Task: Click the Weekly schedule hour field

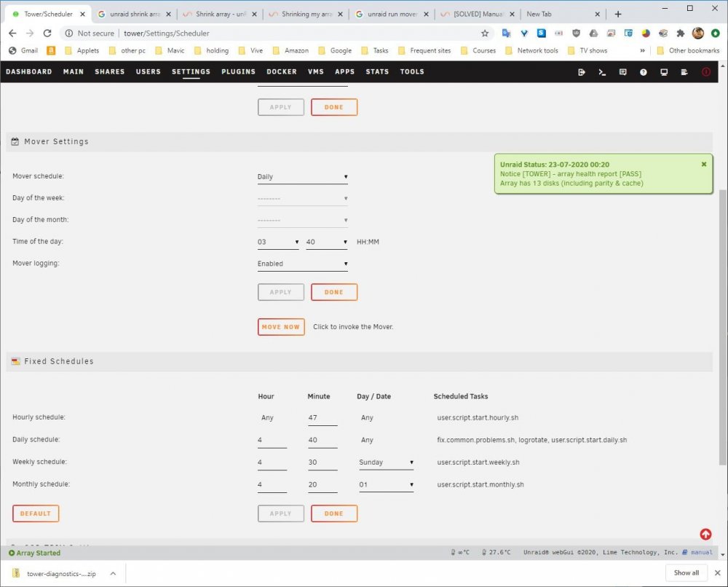Action: click(x=272, y=462)
